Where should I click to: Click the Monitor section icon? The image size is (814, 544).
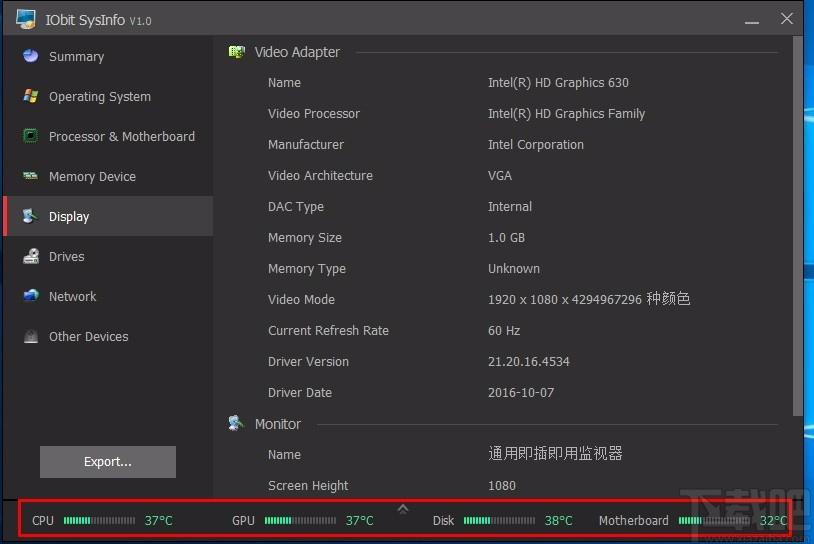(237, 423)
